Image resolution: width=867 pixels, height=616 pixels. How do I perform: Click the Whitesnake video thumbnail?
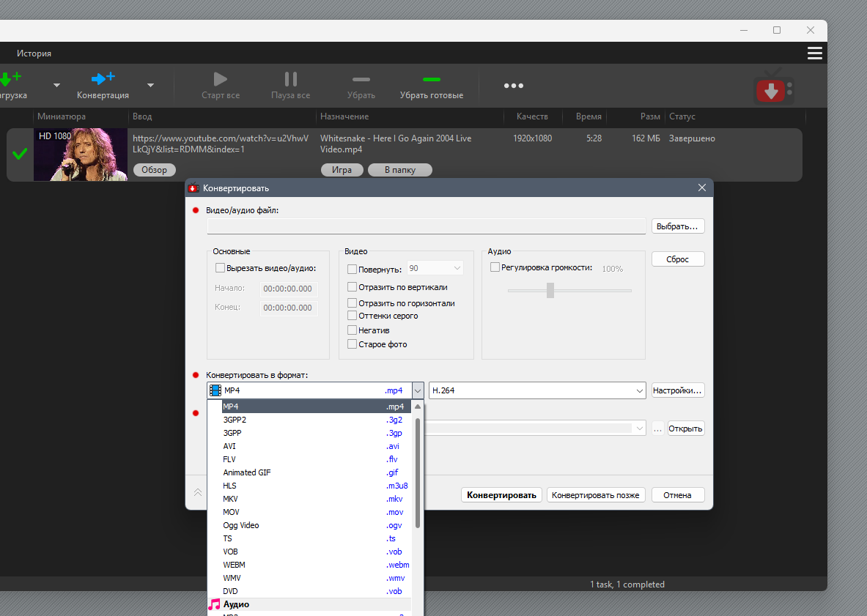click(81, 155)
